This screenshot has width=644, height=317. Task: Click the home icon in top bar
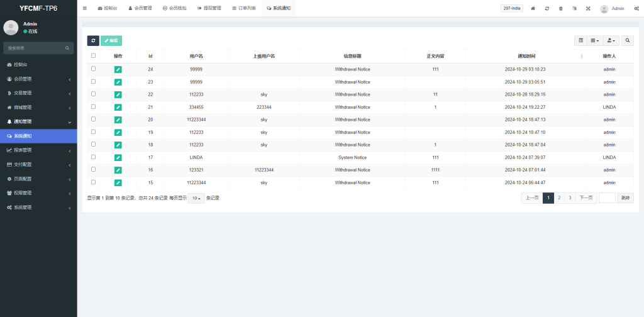coord(533,8)
